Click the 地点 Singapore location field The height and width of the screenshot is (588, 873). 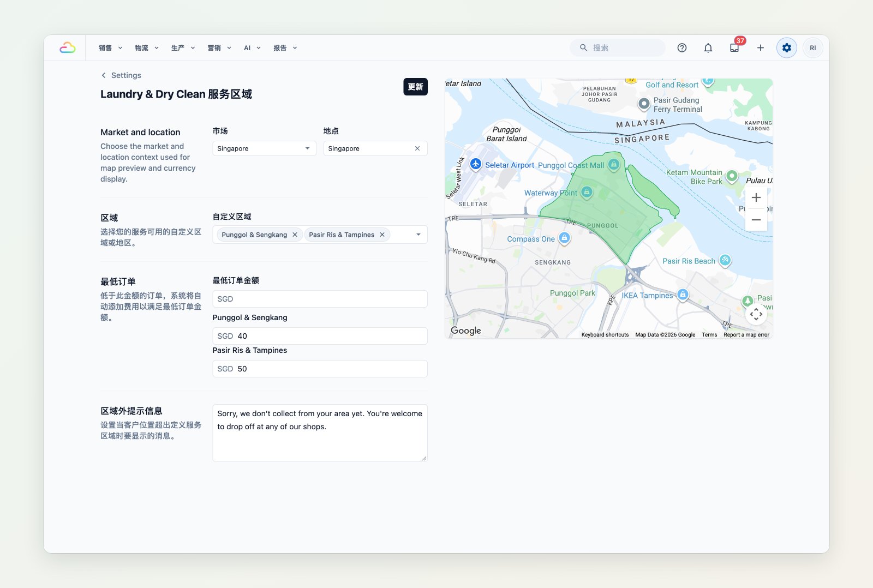(375, 148)
